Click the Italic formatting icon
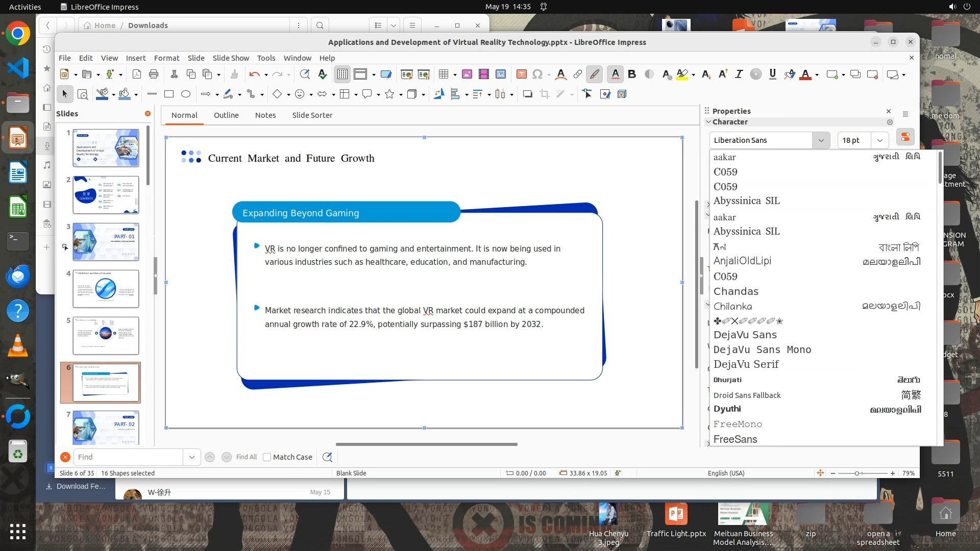Viewport: 980px width, 551px height. [739, 74]
